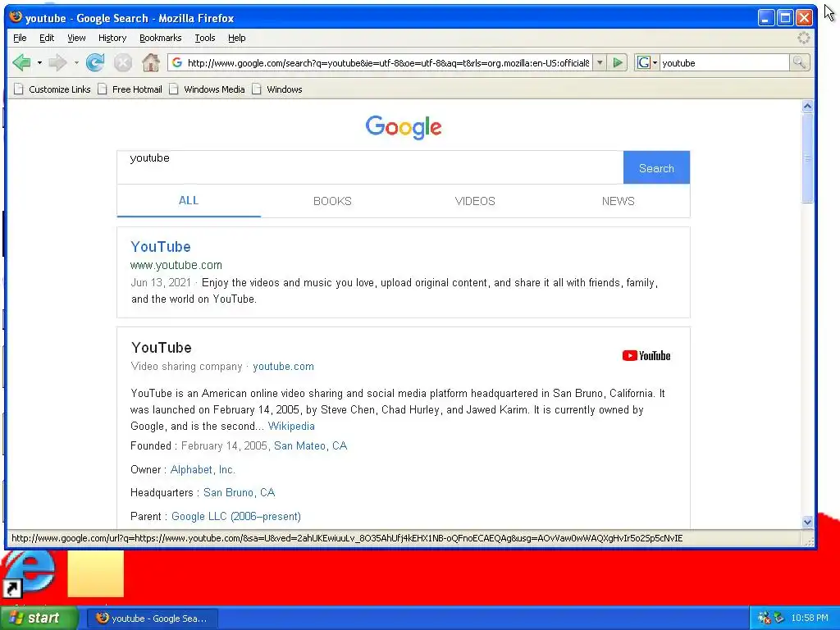Switch to the NEWS results tab

[x=619, y=201]
